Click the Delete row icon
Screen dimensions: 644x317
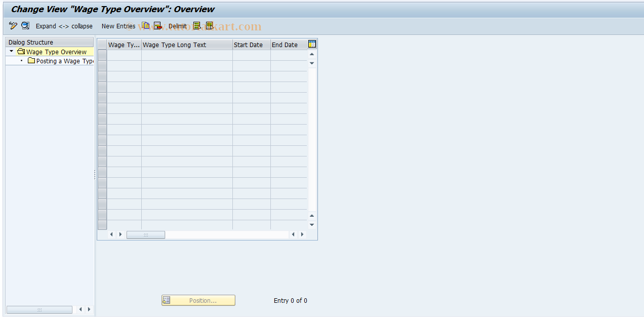tap(158, 26)
